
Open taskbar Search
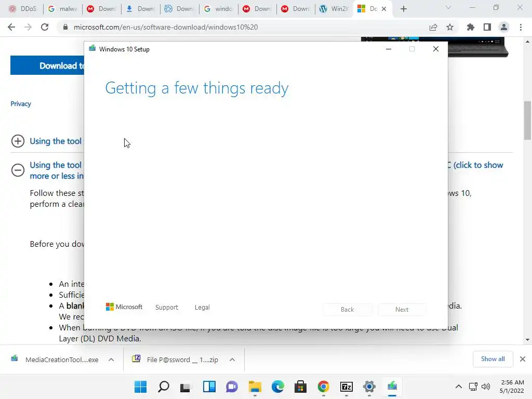164,387
